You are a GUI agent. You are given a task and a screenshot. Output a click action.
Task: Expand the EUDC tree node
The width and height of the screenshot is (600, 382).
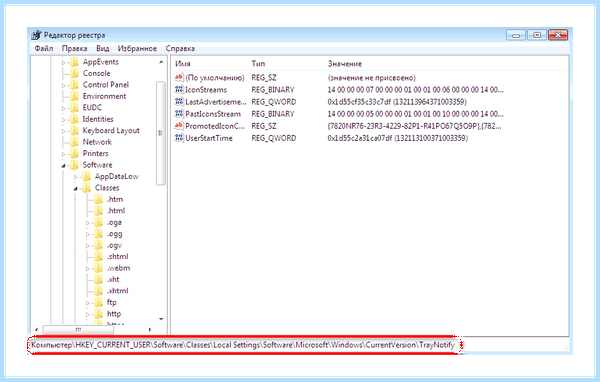pos(64,108)
